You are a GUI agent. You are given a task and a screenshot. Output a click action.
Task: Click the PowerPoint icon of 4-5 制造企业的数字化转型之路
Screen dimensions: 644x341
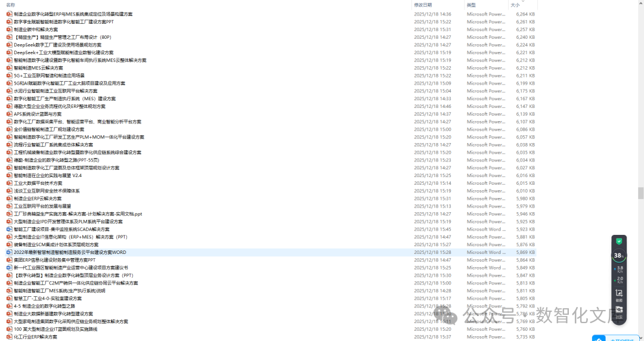[x=10, y=306]
